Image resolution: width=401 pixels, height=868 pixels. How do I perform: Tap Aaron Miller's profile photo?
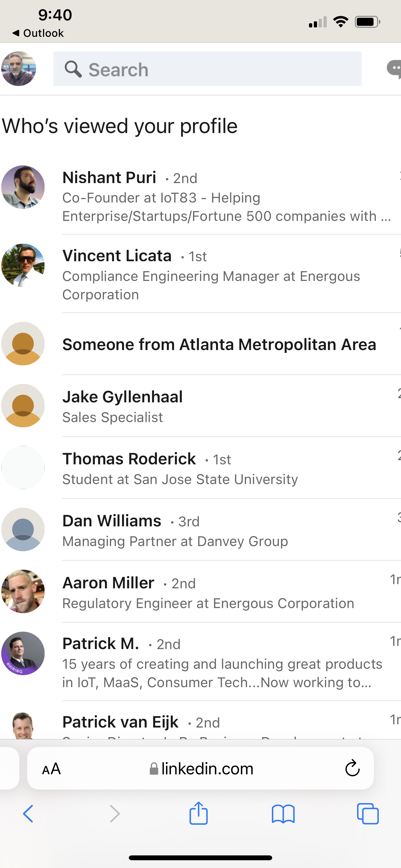23,591
